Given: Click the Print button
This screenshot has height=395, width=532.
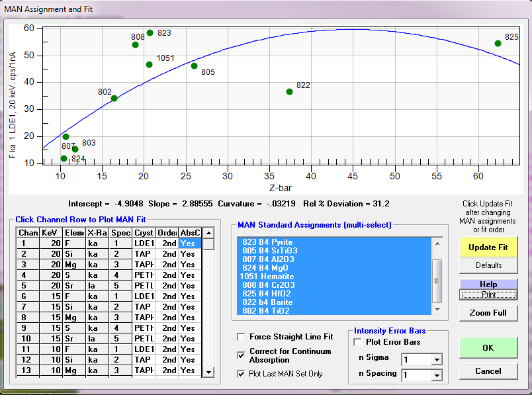Looking at the screenshot, I should (488, 294).
